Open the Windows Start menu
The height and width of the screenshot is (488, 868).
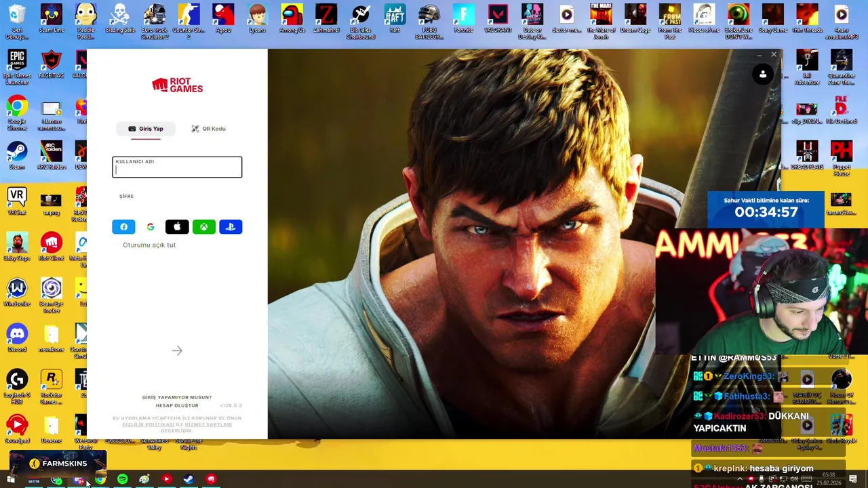coord(11,480)
